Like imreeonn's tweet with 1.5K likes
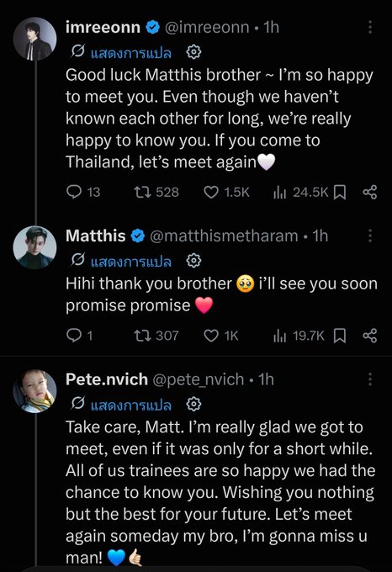Image resolution: width=392 pixels, height=572 pixels. [x=226, y=192]
